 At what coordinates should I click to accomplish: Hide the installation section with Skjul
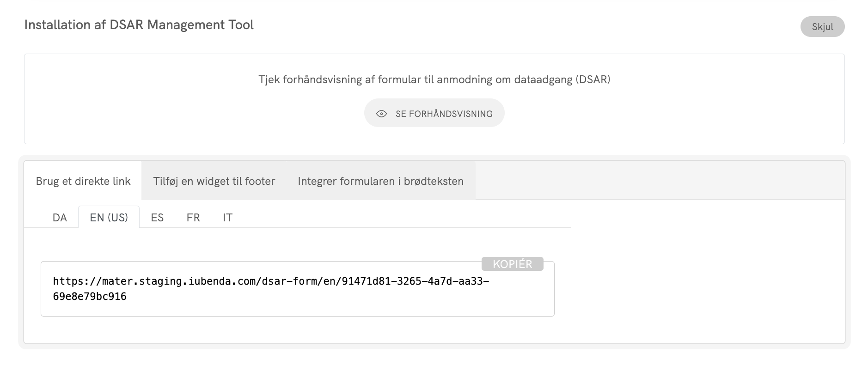pyautogui.click(x=822, y=27)
